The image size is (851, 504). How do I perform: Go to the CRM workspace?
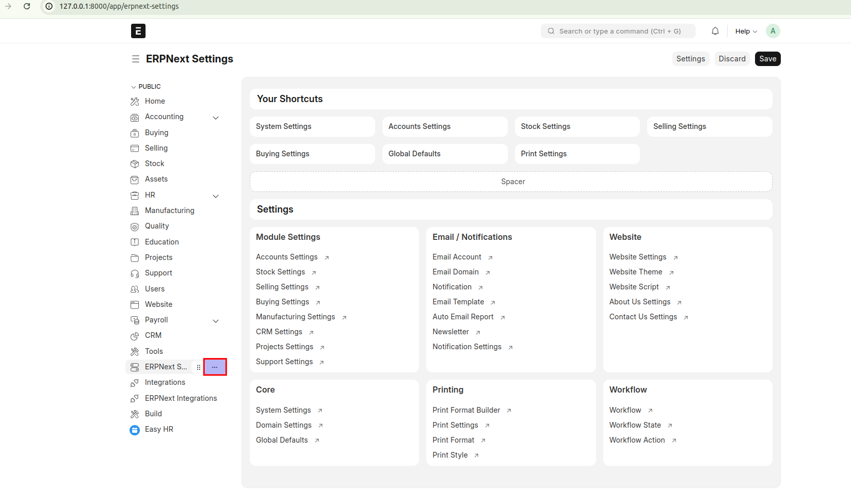[x=153, y=335]
